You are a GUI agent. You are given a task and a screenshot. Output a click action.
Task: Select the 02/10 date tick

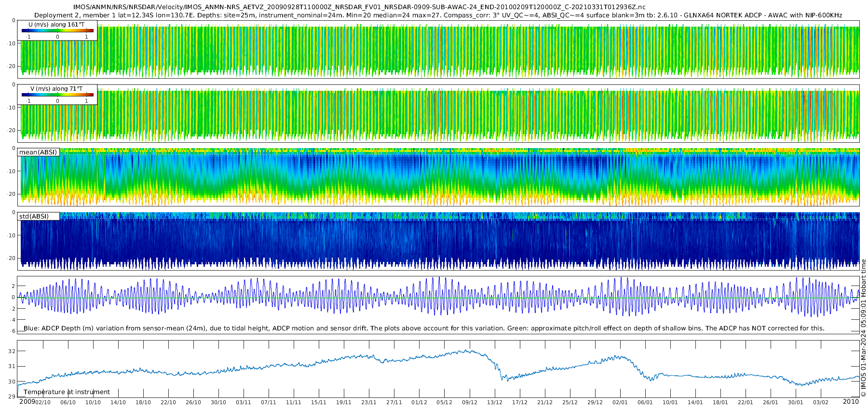(x=43, y=402)
